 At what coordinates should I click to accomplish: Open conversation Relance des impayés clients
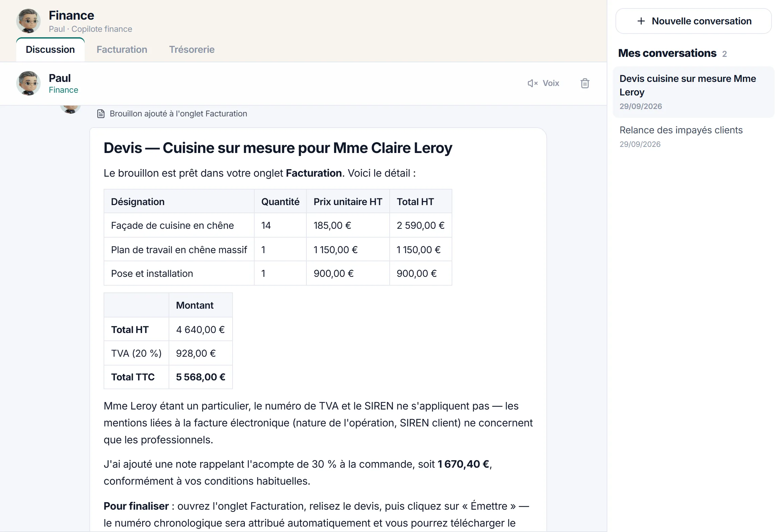click(693, 136)
